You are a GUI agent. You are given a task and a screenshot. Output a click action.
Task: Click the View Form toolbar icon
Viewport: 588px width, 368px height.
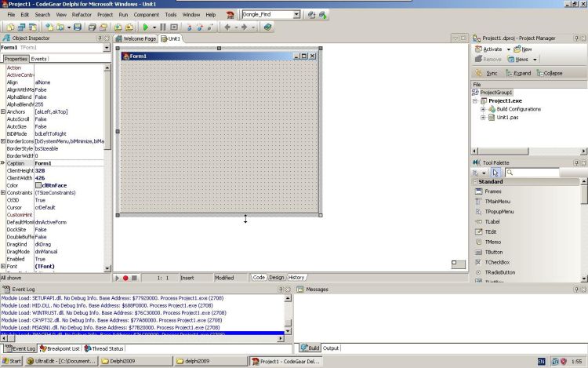pyautogui.click(x=21, y=27)
